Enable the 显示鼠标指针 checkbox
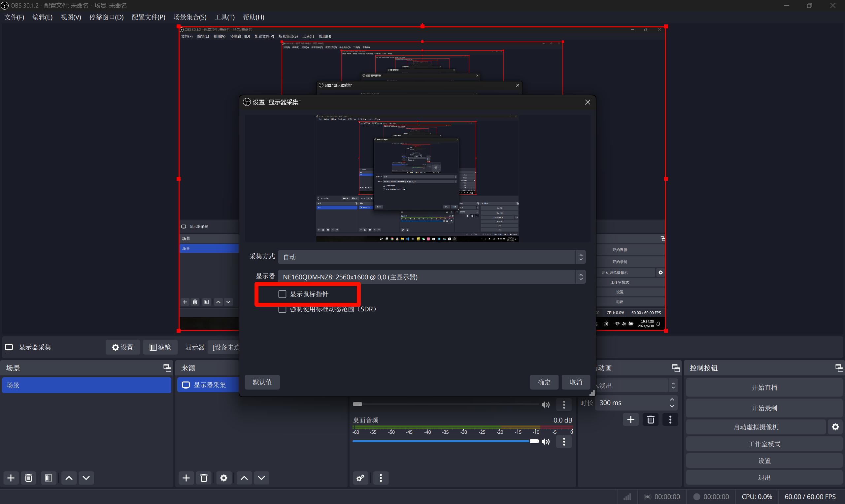Viewport: 845px width, 504px height. (x=282, y=294)
